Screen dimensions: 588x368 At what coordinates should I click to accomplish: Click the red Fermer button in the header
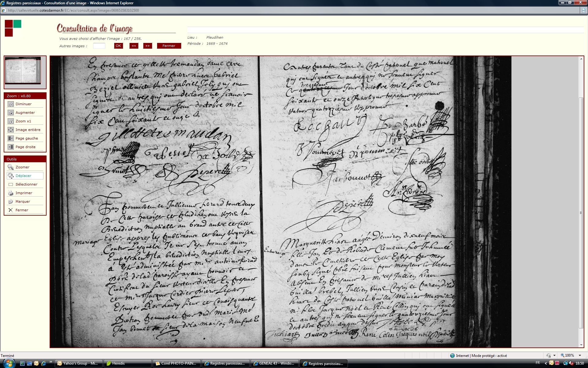tap(169, 46)
